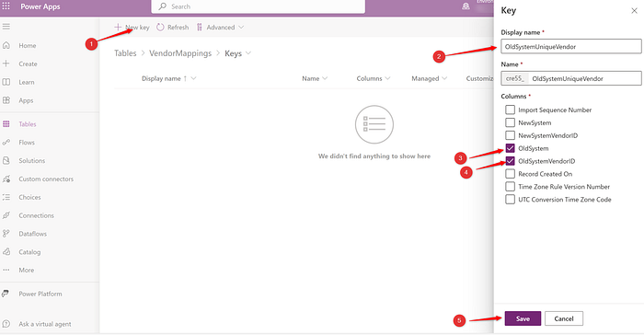Click the environment icon in top bar

466,6
